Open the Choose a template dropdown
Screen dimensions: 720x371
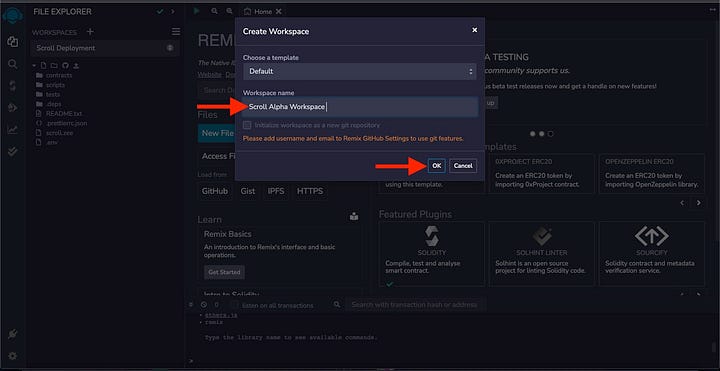pos(360,72)
